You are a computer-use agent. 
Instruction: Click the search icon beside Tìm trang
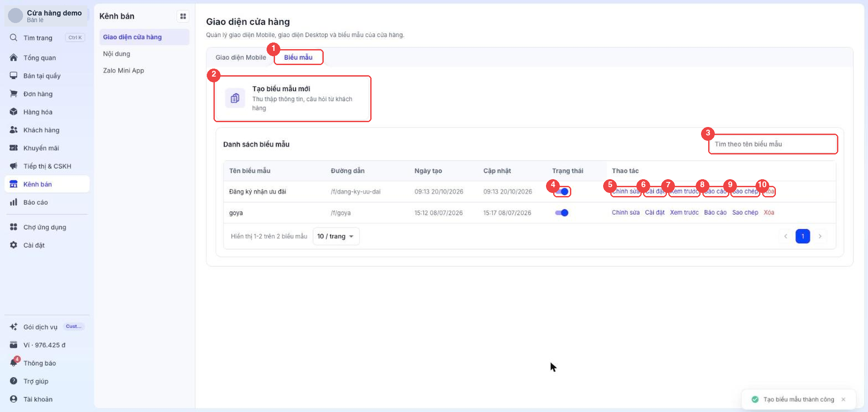[x=14, y=38]
